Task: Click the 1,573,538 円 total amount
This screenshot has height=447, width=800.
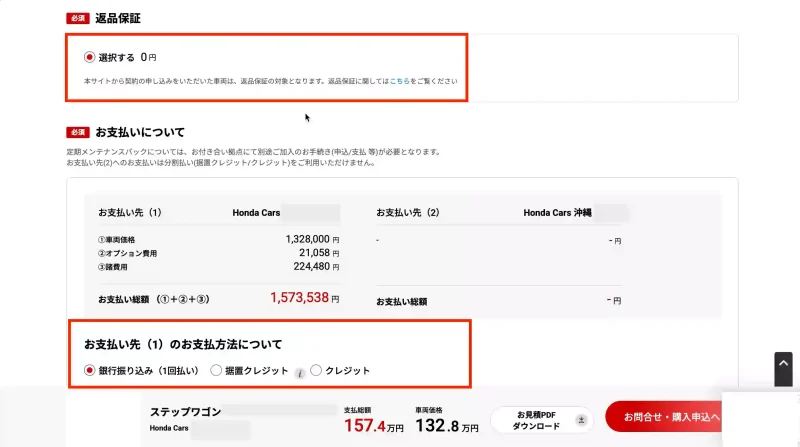Action: [x=305, y=298]
